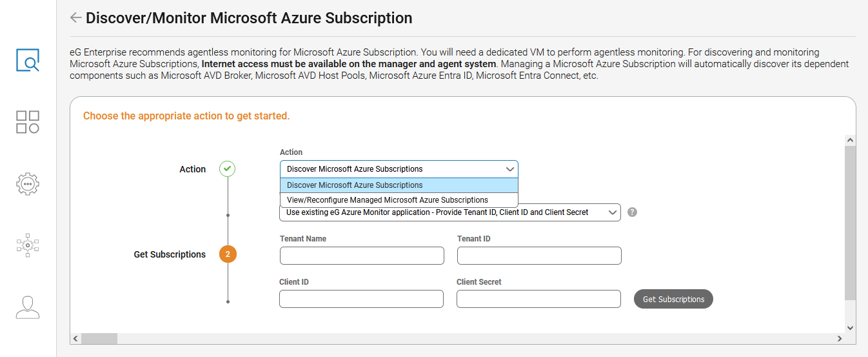Click into the Client ID field
This screenshot has height=357, width=868.
[361, 299]
